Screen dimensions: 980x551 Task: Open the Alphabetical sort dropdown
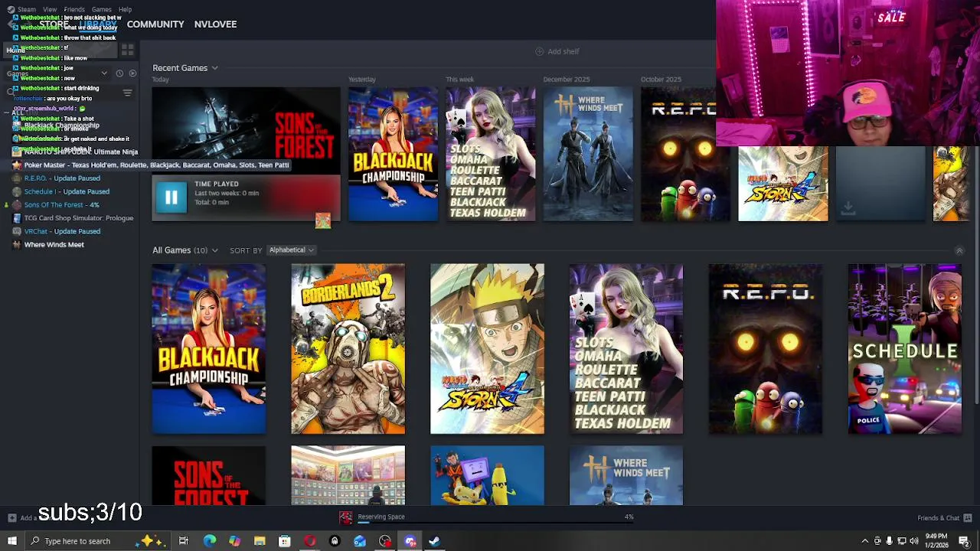(x=291, y=250)
